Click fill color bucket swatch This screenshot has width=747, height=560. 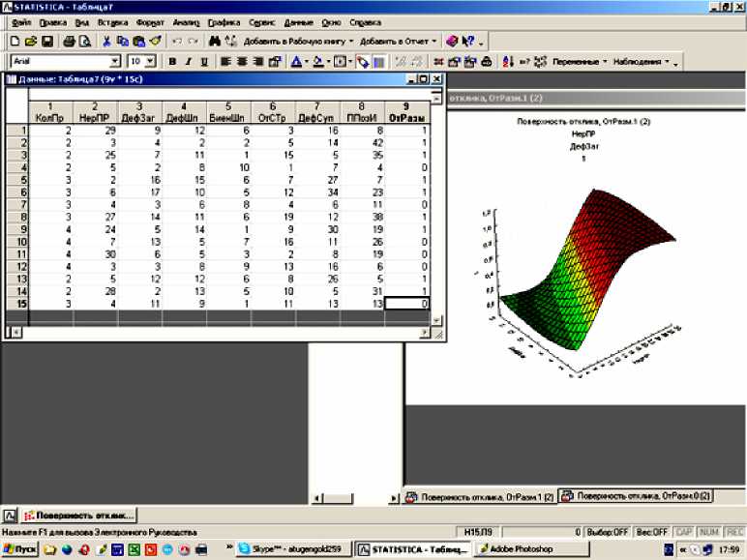(x=318, y=62)
